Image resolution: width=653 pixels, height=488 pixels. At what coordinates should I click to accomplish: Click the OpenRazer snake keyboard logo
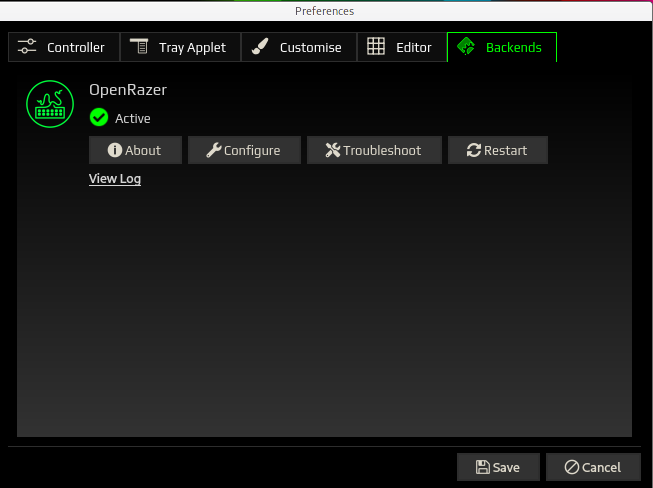[50, 104]
